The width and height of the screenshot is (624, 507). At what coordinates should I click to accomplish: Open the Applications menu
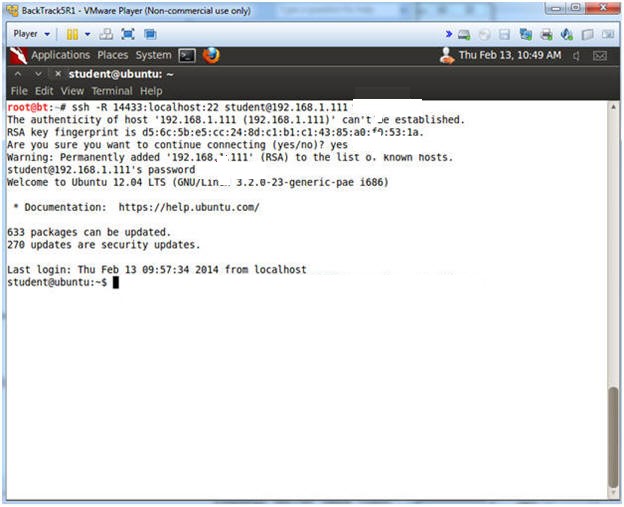point(60,55)
